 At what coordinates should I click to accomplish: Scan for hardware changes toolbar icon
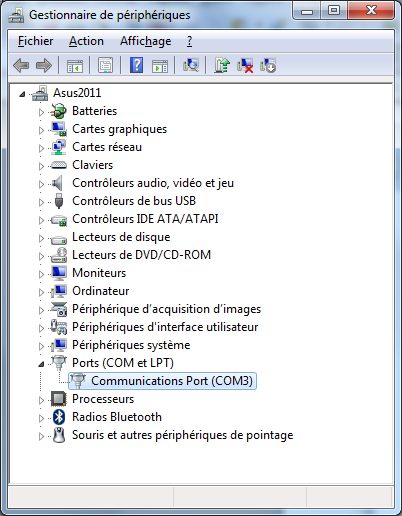point(191,65)
